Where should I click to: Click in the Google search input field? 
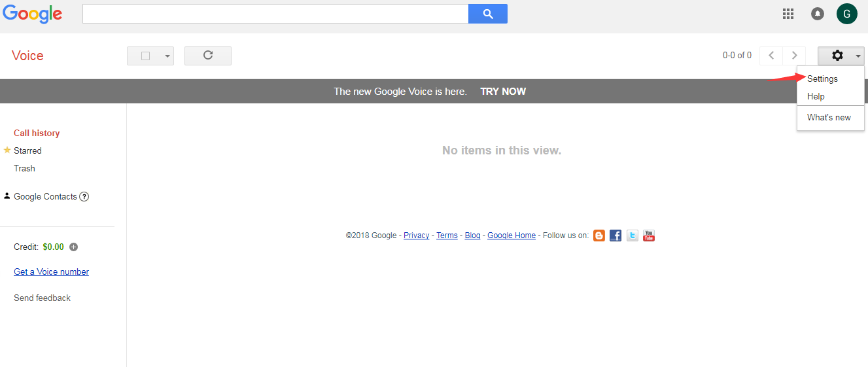[275, 14]
